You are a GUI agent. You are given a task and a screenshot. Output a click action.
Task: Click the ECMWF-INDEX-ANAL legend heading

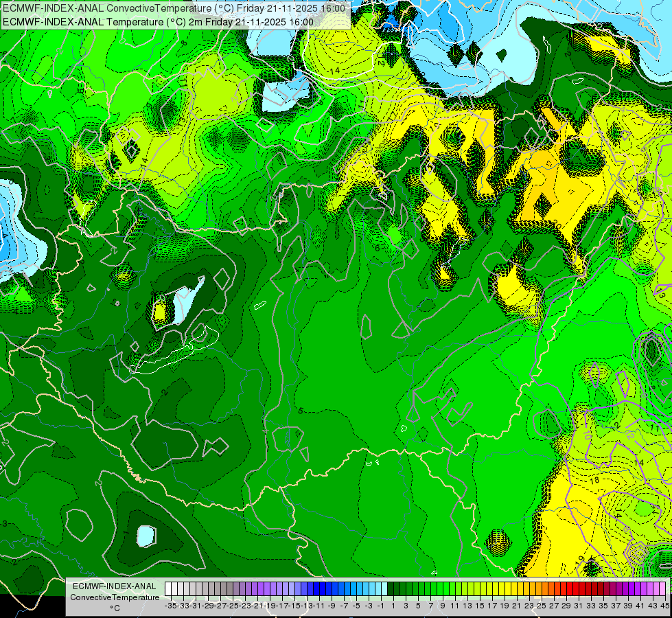click(115, 586)
